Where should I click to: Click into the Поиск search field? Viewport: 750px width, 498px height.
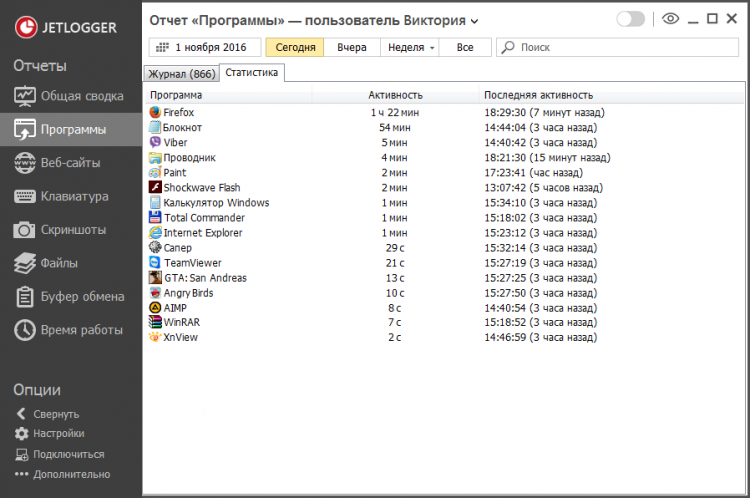(x=618, y=47)
